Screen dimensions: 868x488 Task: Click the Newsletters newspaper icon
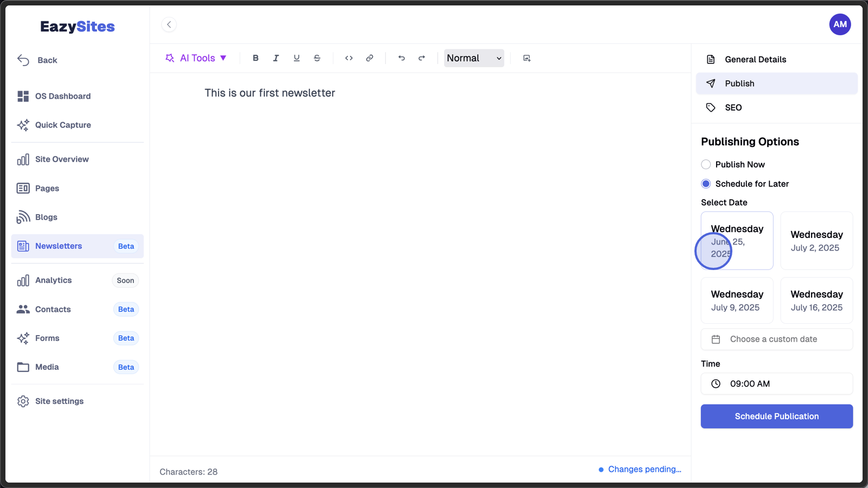[x=23, y=246]
